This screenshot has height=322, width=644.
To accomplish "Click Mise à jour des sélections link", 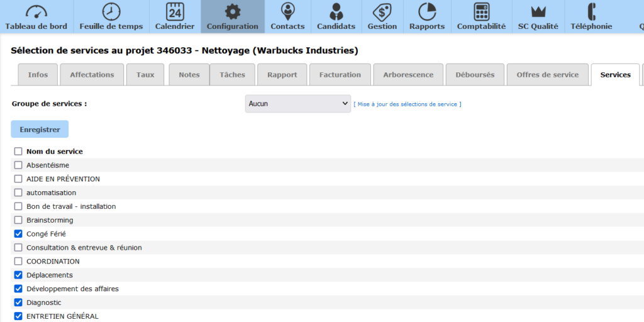I will coord(407,104).
